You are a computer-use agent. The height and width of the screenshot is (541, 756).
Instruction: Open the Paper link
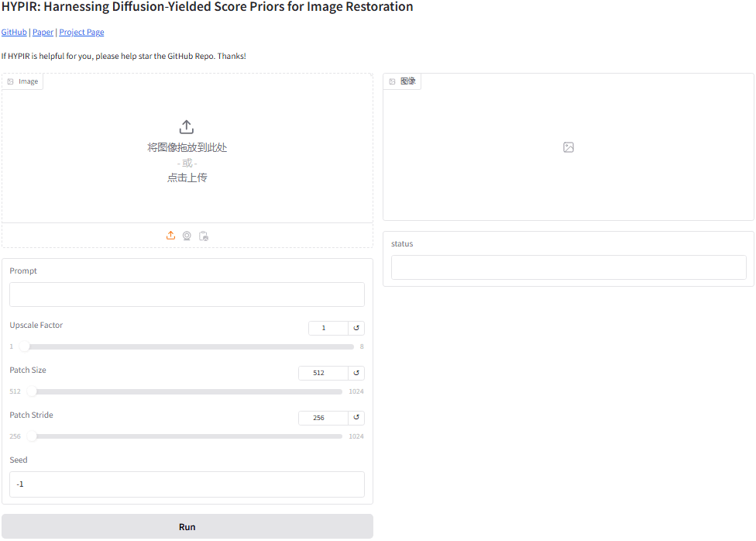coord(43,33)
